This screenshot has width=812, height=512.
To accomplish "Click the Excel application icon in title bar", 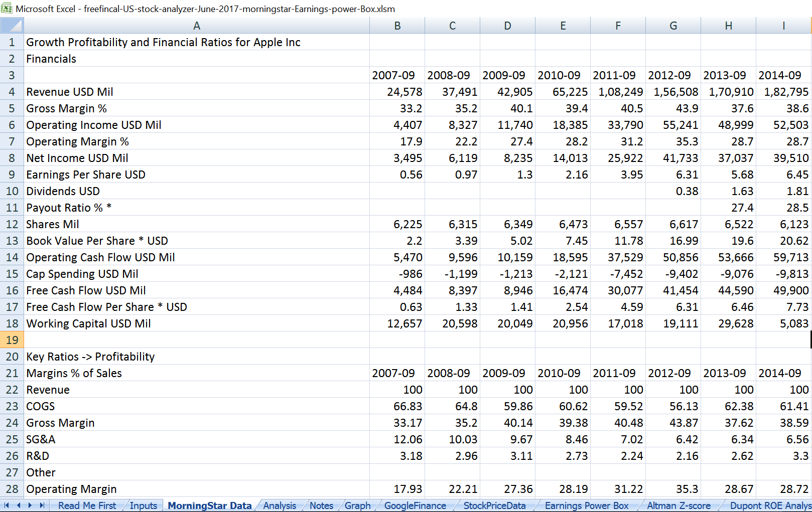I will [x=8, y=9].
